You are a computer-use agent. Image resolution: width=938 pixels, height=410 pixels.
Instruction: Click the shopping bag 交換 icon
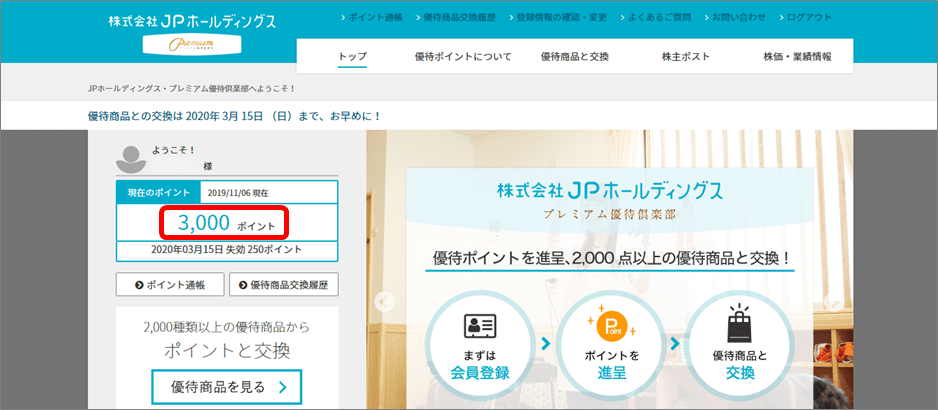[739, 323]
